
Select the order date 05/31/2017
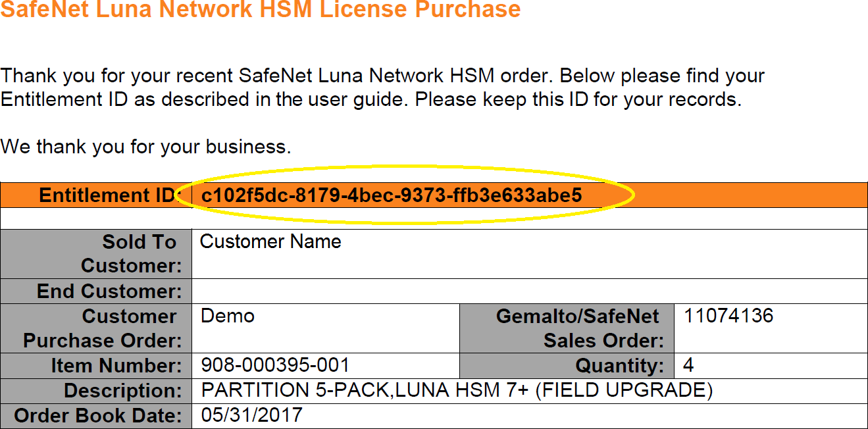point(251,415)
